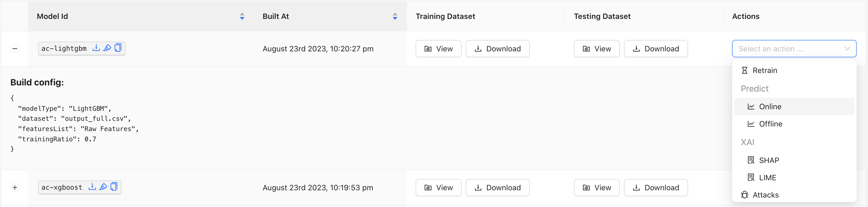This screenshot has width=868, height=207.
Task: Copy the ac-lightgbm model ID
Action: coord(118,48)
